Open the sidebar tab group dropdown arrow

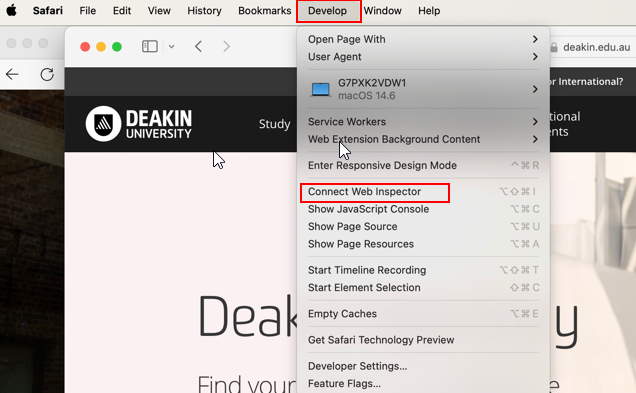pyautogui.click(x=172, y=47)
